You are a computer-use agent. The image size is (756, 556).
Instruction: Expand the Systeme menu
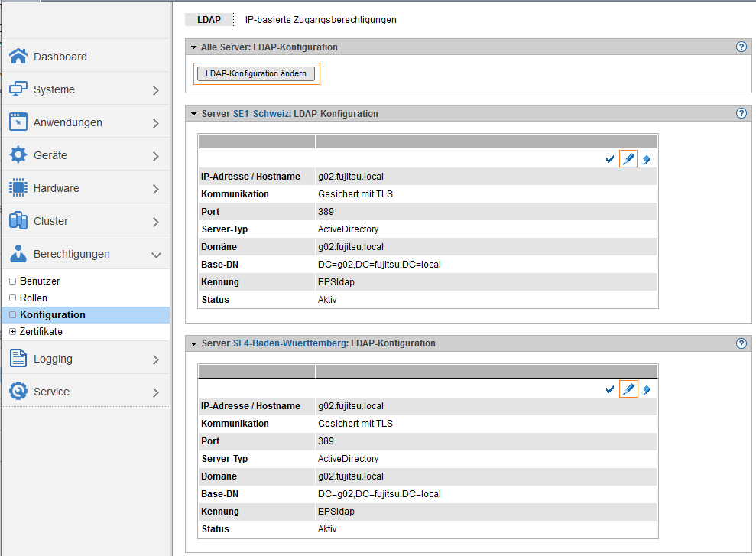(156, 90)
